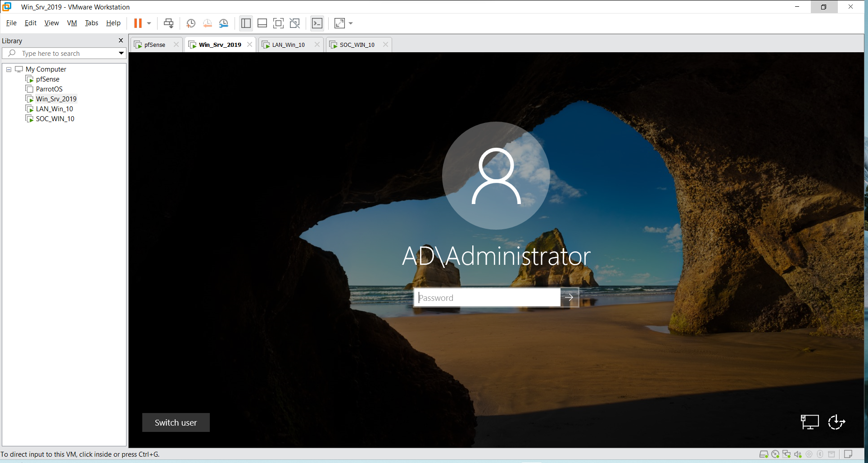Open the library search dropdown arrow
Image resolution: width=868 pixels, height=463 pixels.
121,53
